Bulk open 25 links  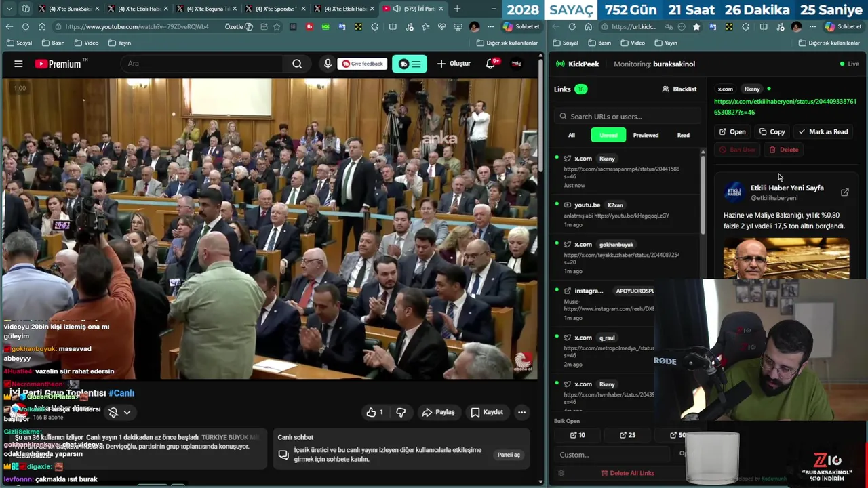pyautogui.click(x=628, y=435)
